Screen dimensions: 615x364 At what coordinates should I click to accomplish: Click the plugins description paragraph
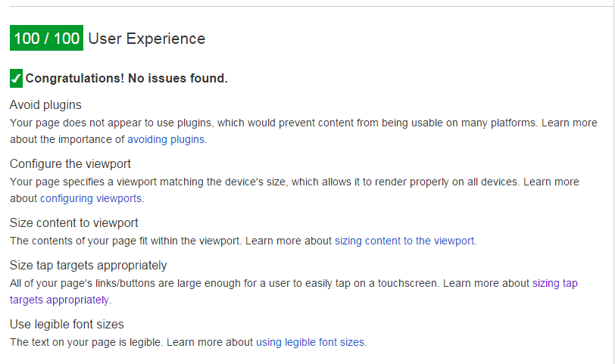pos(304,131)
